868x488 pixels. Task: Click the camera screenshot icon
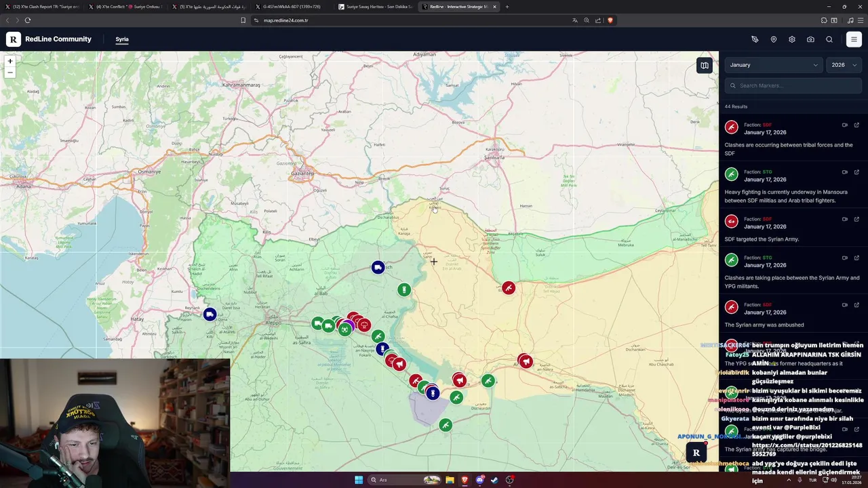pos(810,39)
